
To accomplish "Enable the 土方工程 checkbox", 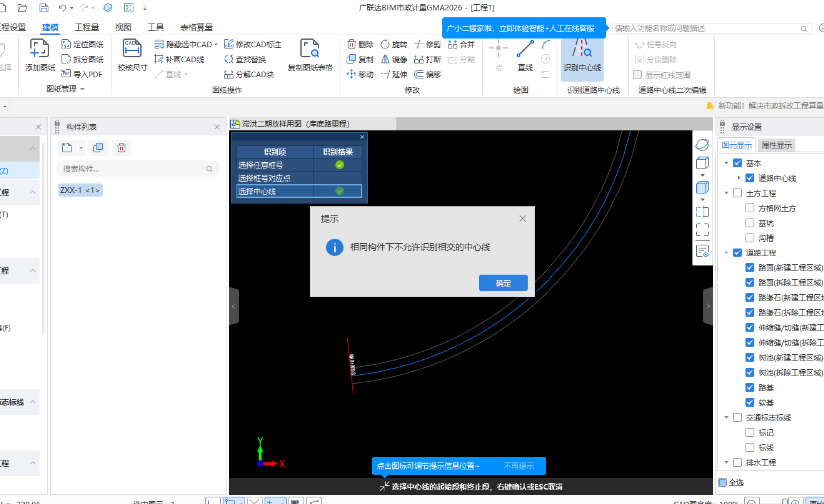I will (x=737, y=193).
